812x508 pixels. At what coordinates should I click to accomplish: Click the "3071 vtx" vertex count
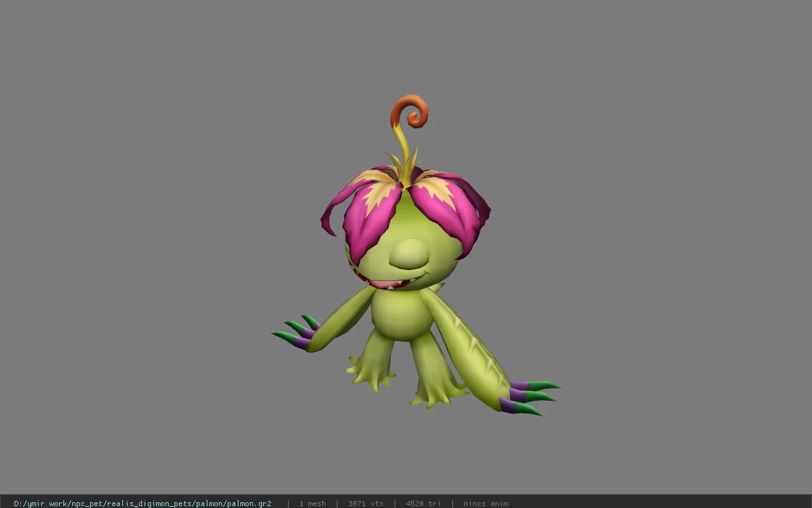[x=365, y=504]
